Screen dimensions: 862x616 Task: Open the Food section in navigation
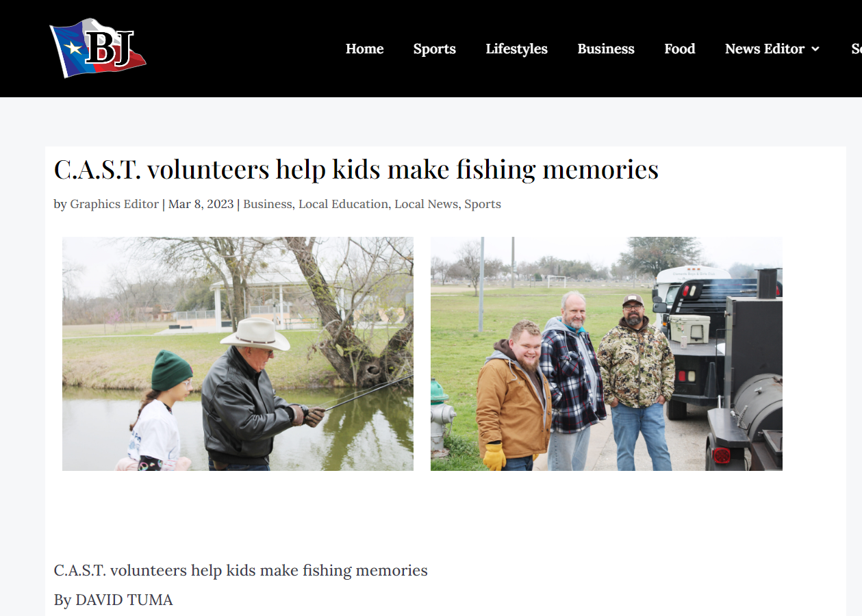coord(680,49)
